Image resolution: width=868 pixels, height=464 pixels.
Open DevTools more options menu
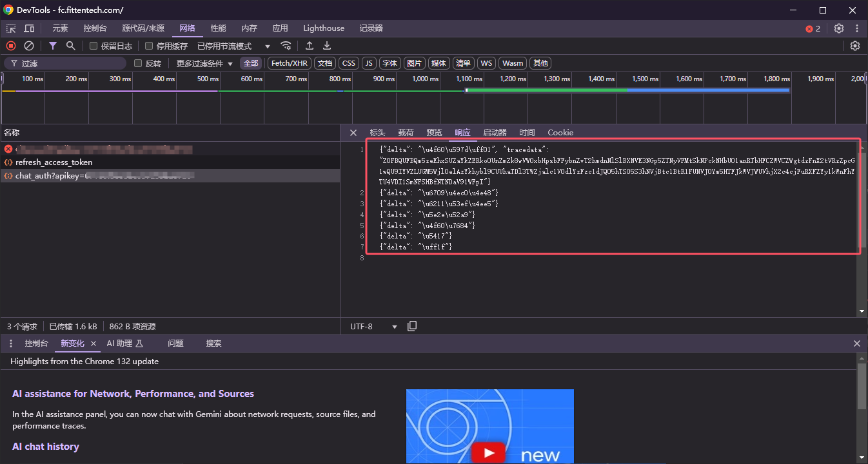(x=857, y=28)
